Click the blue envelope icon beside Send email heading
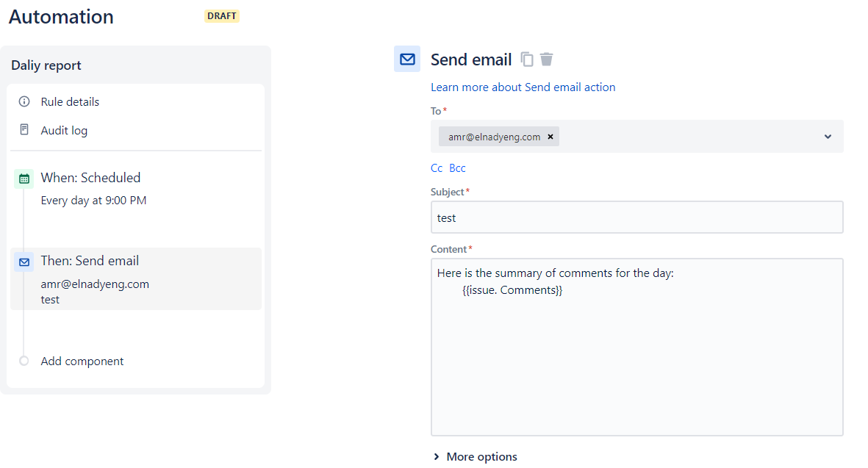This screenshot has height=468, width=868. (407, 59)
